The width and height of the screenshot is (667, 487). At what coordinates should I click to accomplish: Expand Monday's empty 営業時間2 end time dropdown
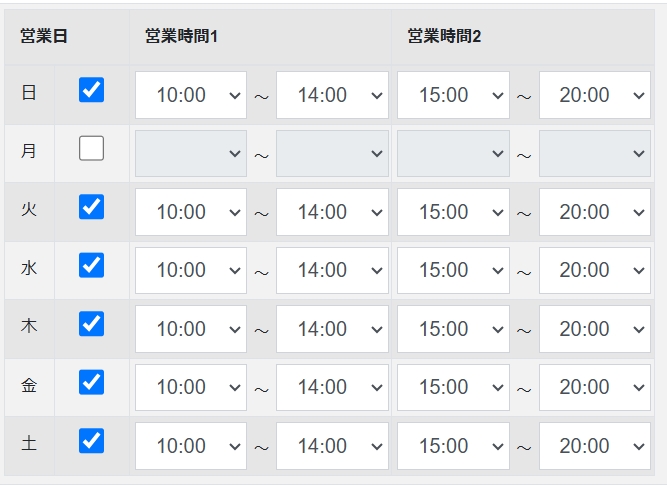[x=595, y=153]
